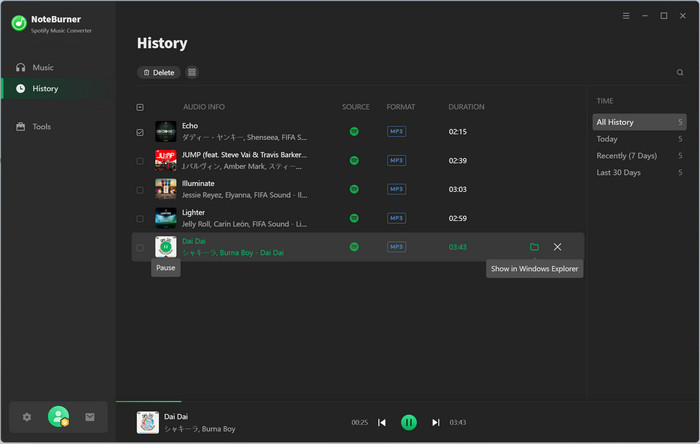Image resolution: width=700 pixels, height=444 pixels.
Task: Click Spotify source icon for Echo
Action: (354, 132)
